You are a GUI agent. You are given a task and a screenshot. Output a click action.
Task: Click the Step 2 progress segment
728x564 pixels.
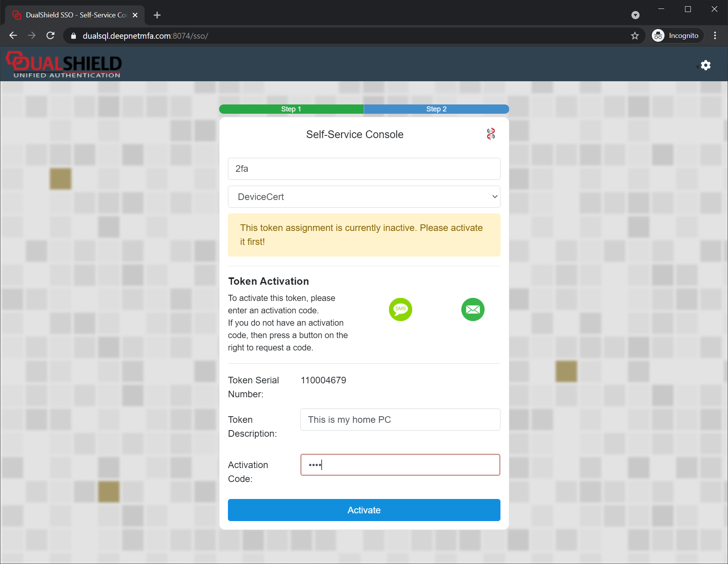click(436, 109)
